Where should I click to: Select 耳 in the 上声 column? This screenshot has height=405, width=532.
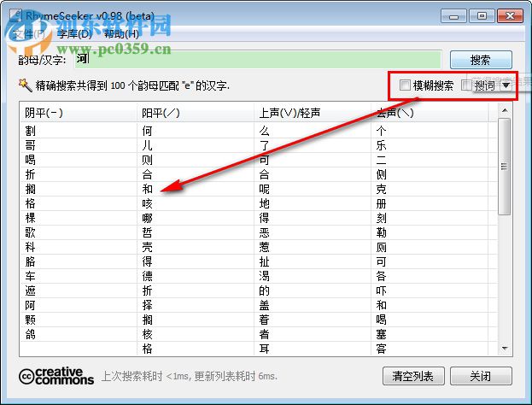tap(265, 349)
